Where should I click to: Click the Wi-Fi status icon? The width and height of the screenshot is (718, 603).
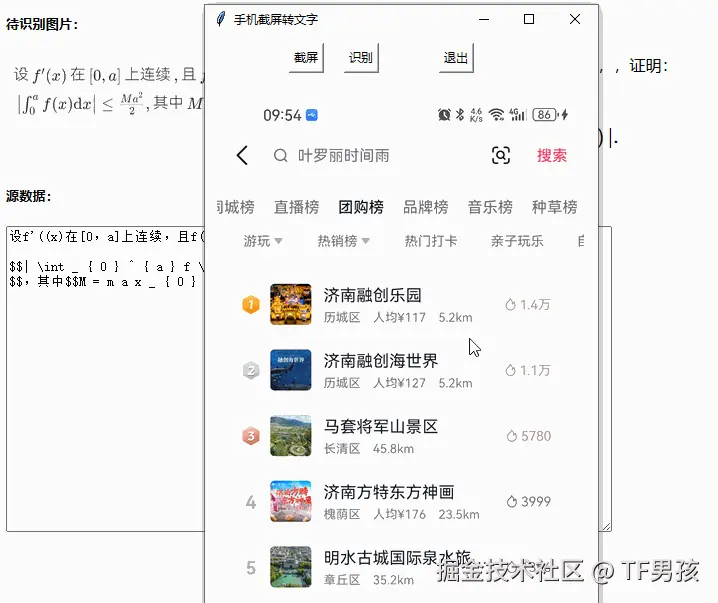pyautogui.click(x=496, y=114)
